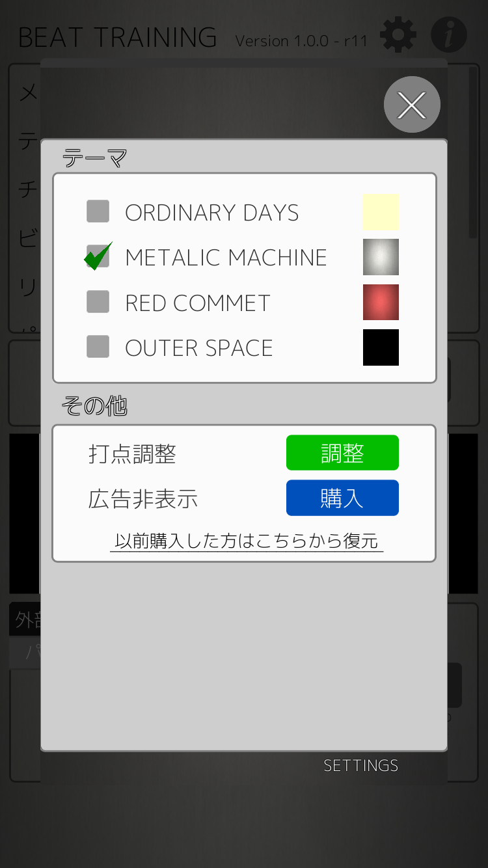
Task: Click the 広告非表示 setting label
Action: [143, 499]
